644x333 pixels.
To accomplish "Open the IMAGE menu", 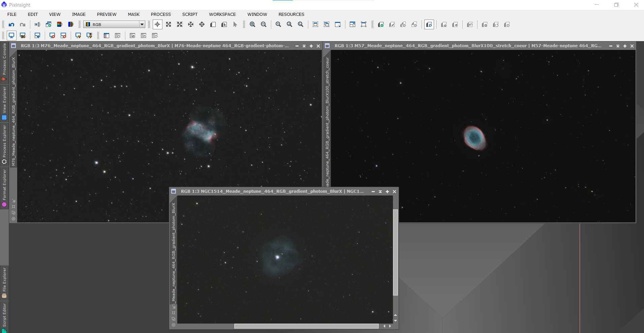I will [79, 14].
